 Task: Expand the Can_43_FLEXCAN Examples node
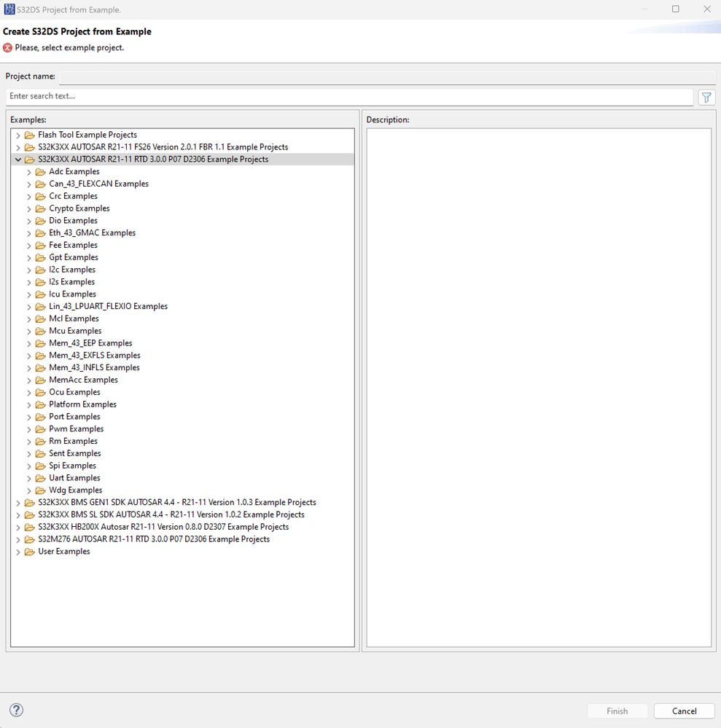[x=29, y=184]
